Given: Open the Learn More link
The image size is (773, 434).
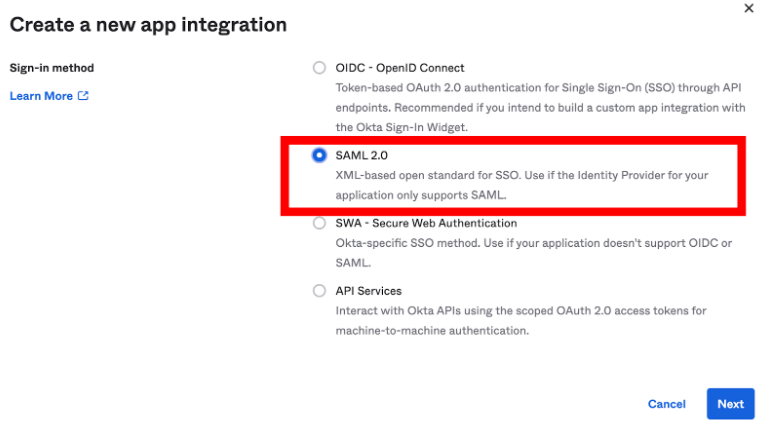Looking at the screenshot, I should coord(41,96).
